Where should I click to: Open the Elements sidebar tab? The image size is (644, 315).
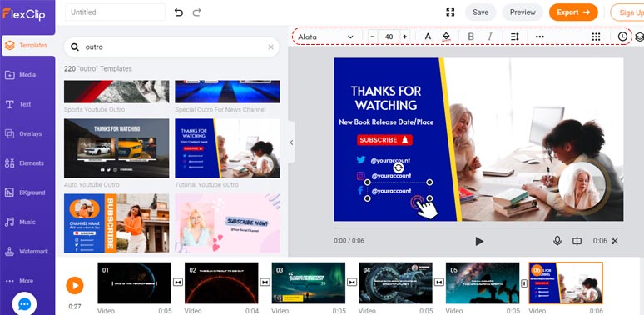coord(27,163)
